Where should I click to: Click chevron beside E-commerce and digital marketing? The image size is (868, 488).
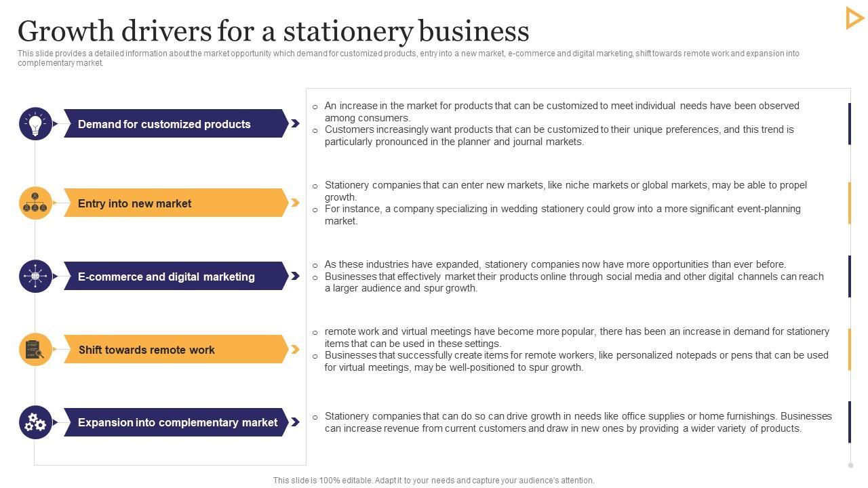pyautogui.click(x=295, y=276)
